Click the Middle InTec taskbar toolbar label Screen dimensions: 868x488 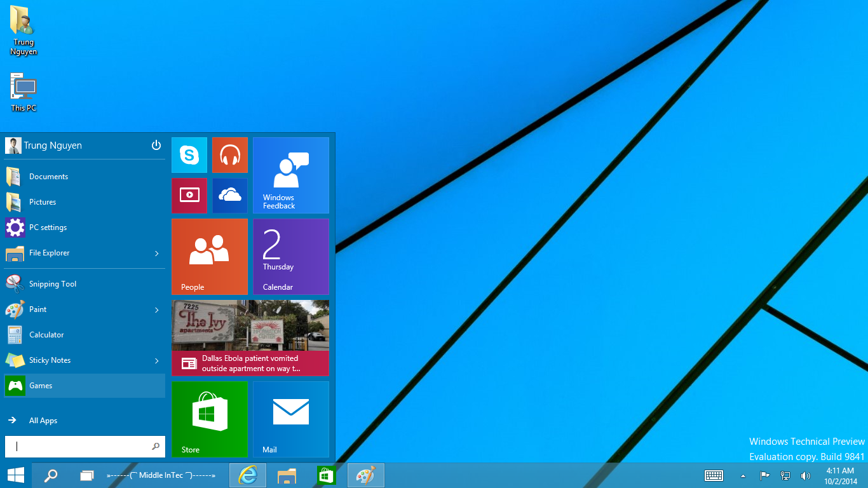pos(161,475)
